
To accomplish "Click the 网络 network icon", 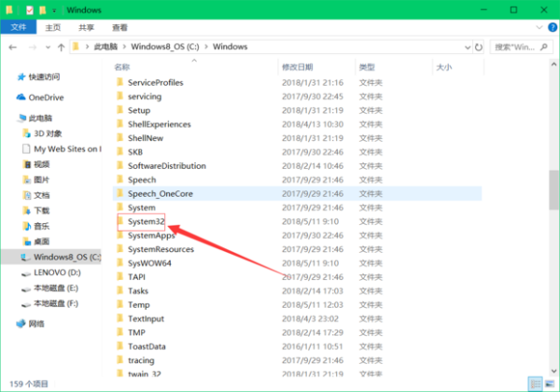I will click(21, 323).
